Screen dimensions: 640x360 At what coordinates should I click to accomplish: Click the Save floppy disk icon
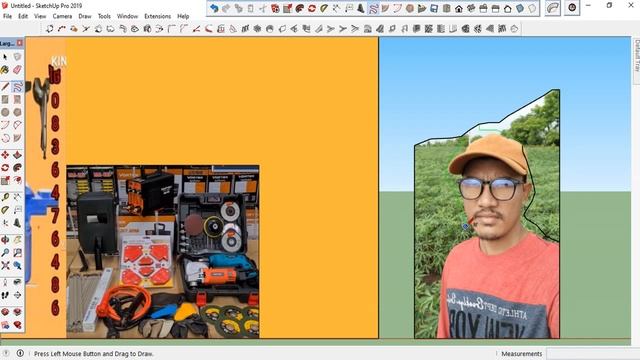point(434,8)
